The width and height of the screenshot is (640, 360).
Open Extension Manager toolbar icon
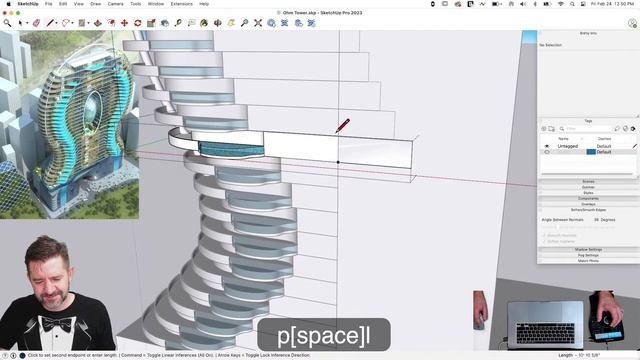[x=311, y=23]
